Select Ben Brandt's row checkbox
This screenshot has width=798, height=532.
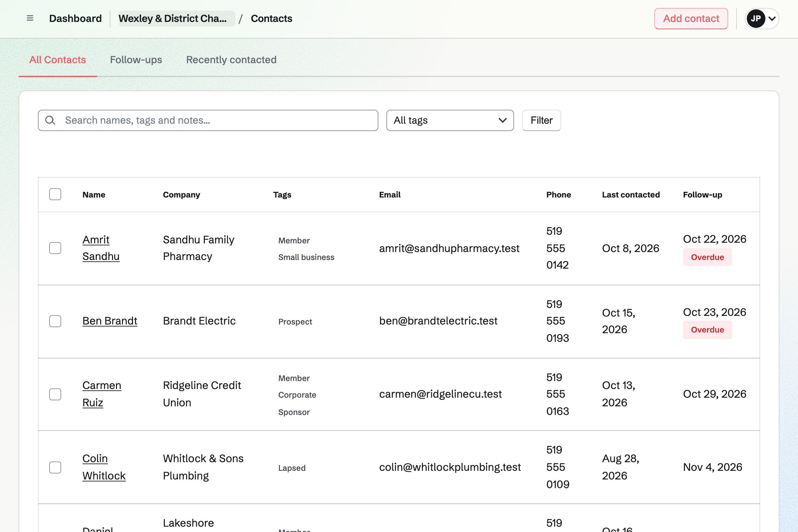click(x=55, y=321)
